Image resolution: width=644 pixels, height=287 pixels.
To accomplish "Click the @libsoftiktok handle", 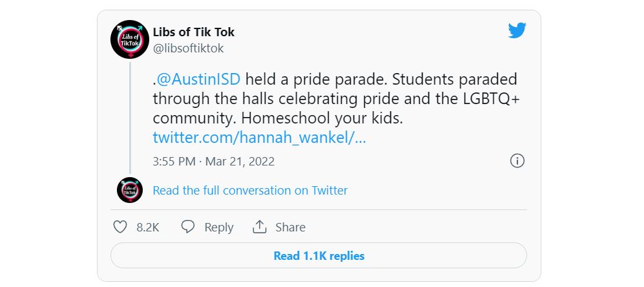I will click(188, 48).
